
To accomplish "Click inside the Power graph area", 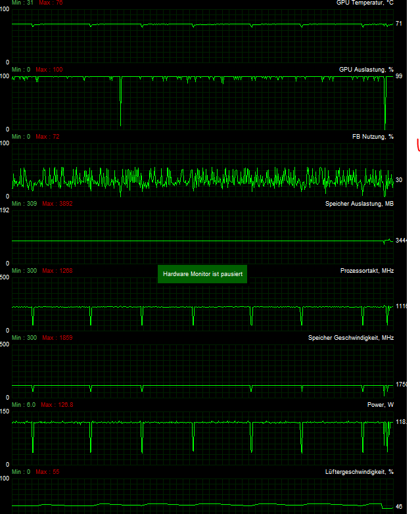I will 202,438.
